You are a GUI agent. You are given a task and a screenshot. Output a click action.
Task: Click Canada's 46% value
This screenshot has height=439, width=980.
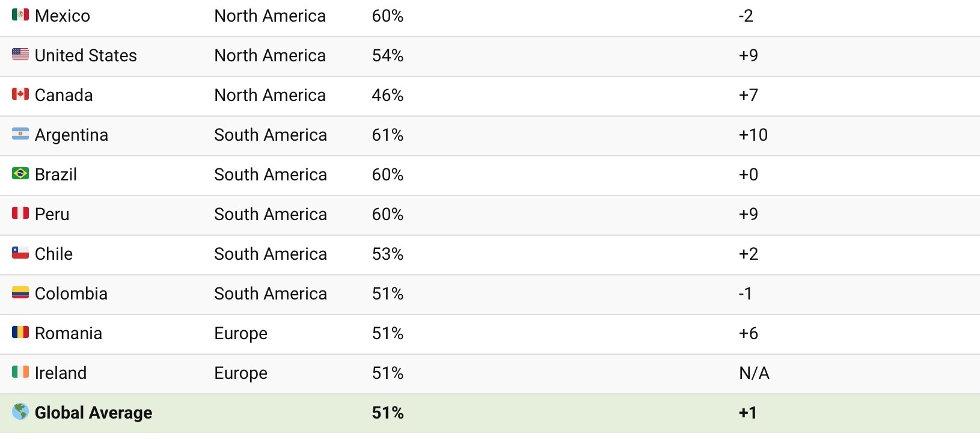[x=388, y=95]
